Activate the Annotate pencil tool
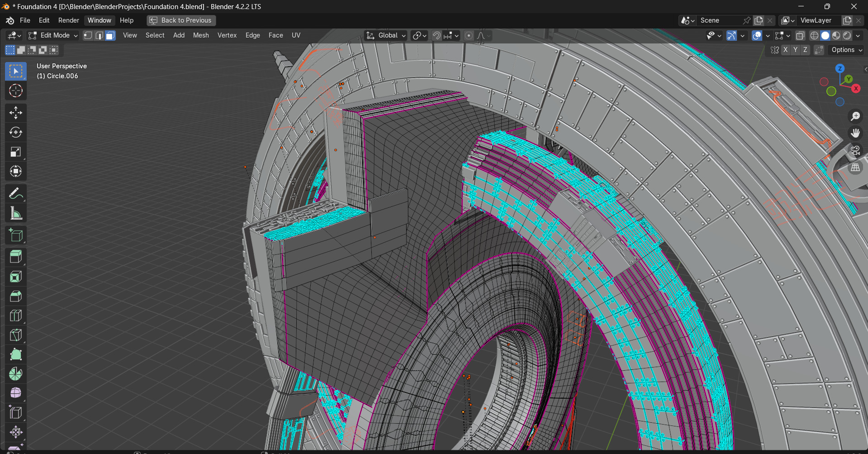 click(16, 194)
